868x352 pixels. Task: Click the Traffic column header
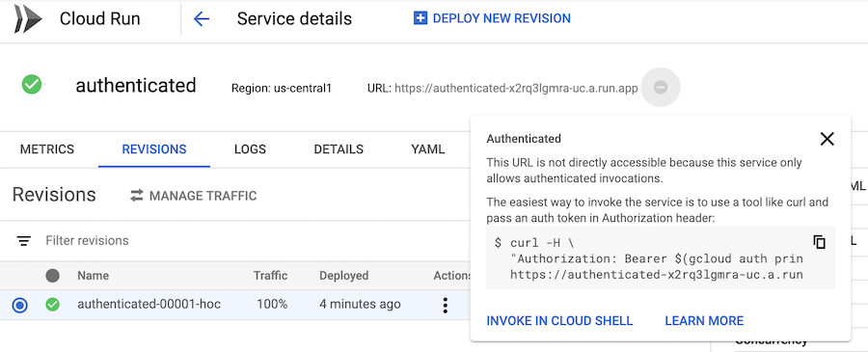[x=271, y=276]
